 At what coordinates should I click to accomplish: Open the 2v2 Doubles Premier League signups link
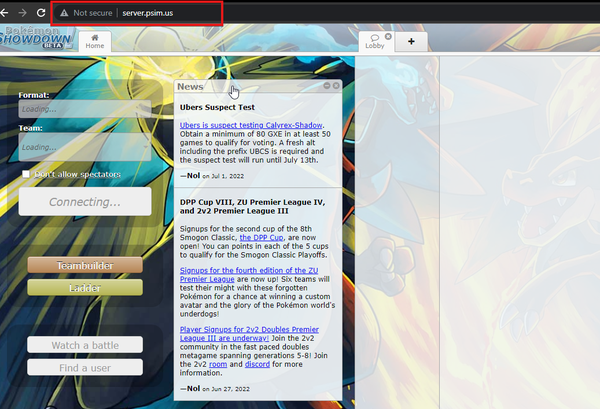point(249,334)
